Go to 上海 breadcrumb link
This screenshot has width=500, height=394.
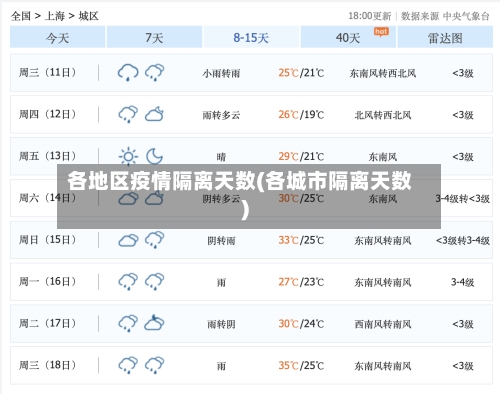(x=55, y=16)
